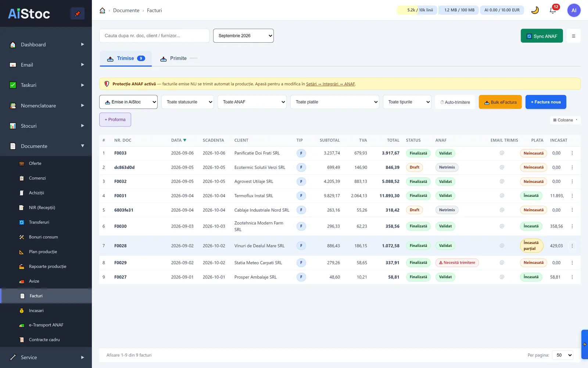
Task: Expand the Dashboard sidebar section
Action: click(46, 45)
